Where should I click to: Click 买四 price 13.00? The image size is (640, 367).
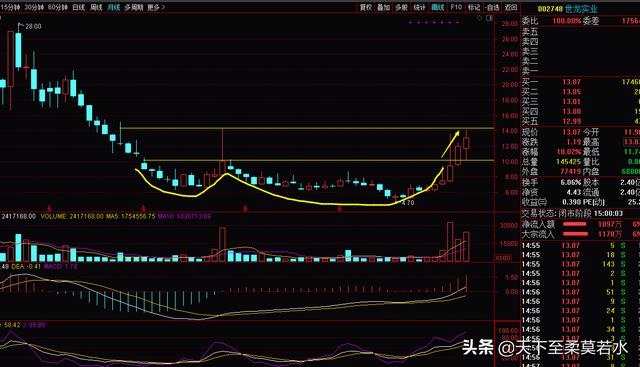pyautogui.click(x=571, y=111)
